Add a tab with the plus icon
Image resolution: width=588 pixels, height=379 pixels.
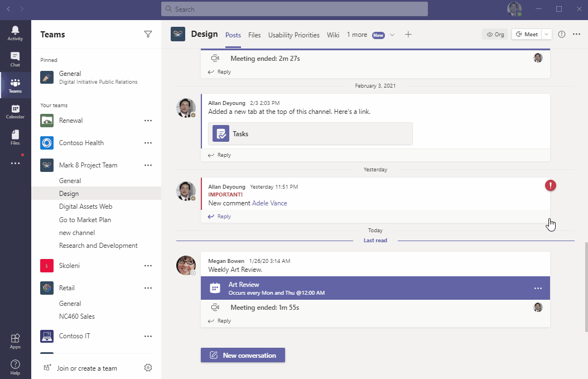click(x=408, y=35)
